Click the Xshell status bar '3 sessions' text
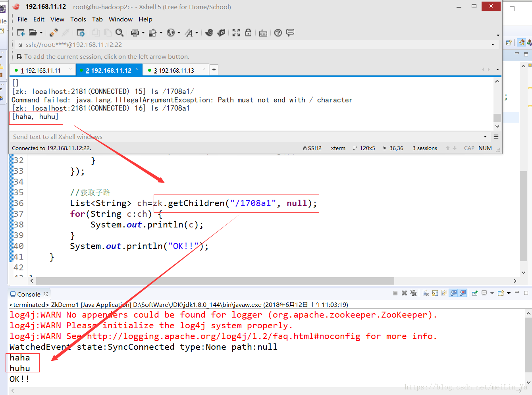The image size is (532, 395). [425, 148]
